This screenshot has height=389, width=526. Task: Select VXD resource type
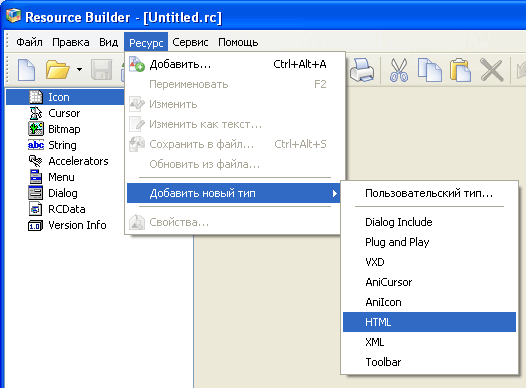[x=429, y=262]
